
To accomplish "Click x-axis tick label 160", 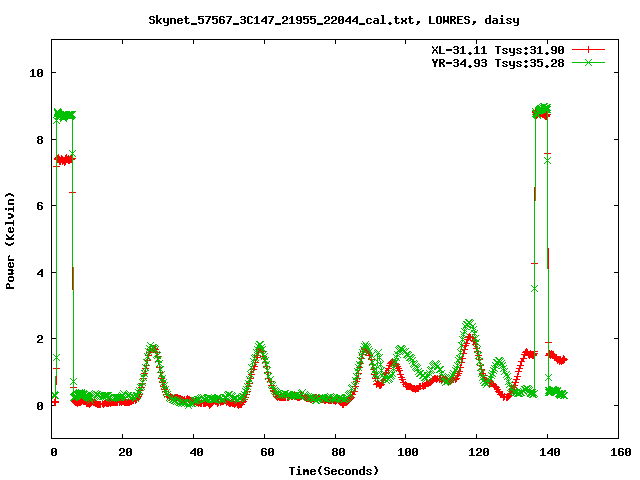I will (x=619, y=452).
